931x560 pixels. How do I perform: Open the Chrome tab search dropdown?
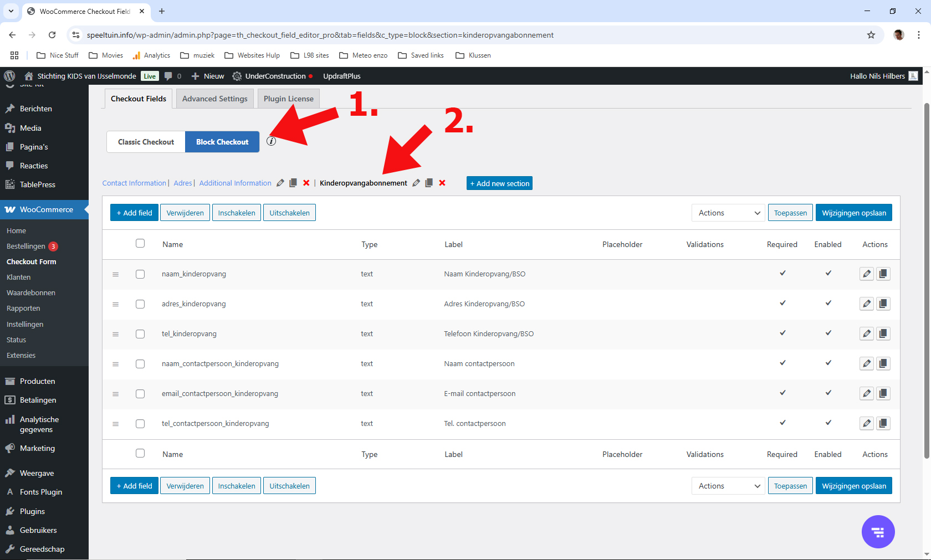pos(11,11)
